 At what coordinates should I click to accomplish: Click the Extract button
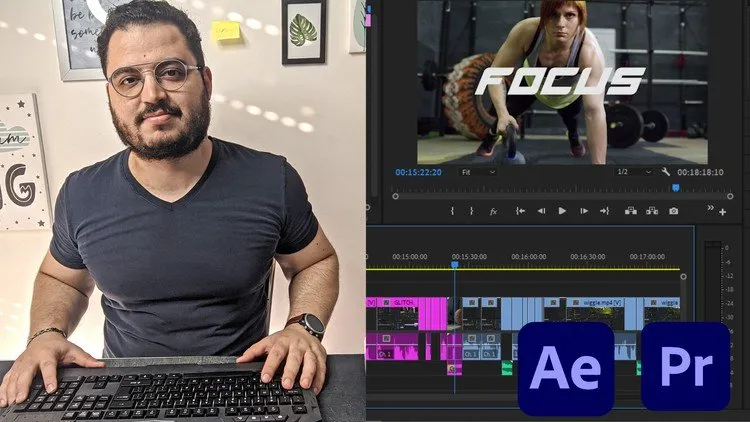click(x=652, y=211)
